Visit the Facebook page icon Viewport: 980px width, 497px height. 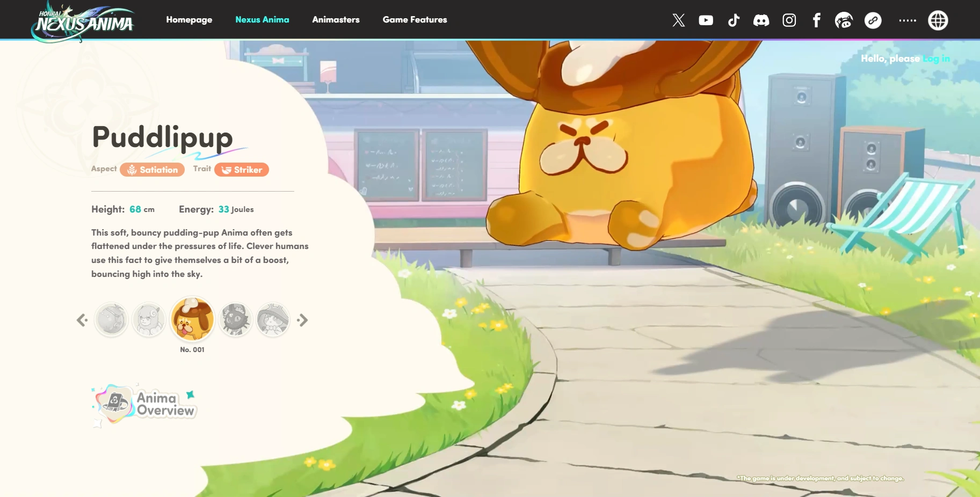point(816,20)
